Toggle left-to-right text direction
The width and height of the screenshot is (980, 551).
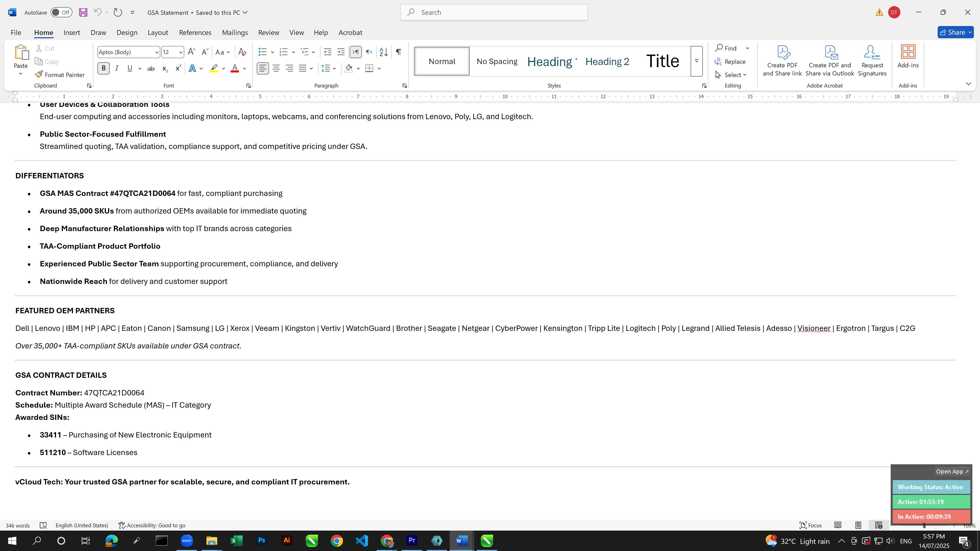click(356, 52)
